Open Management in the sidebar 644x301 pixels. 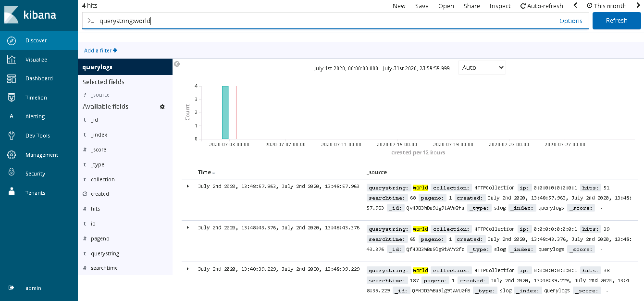[x=39, y=155]
